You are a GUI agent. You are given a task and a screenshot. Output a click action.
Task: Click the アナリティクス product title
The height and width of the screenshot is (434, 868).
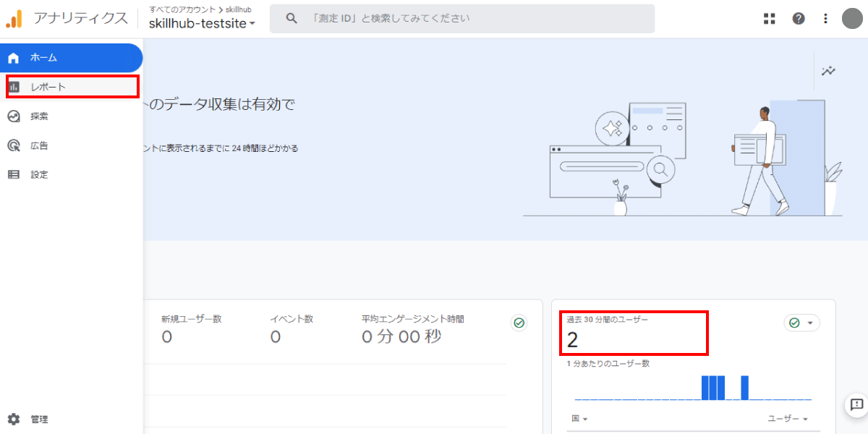coord(80,19)
